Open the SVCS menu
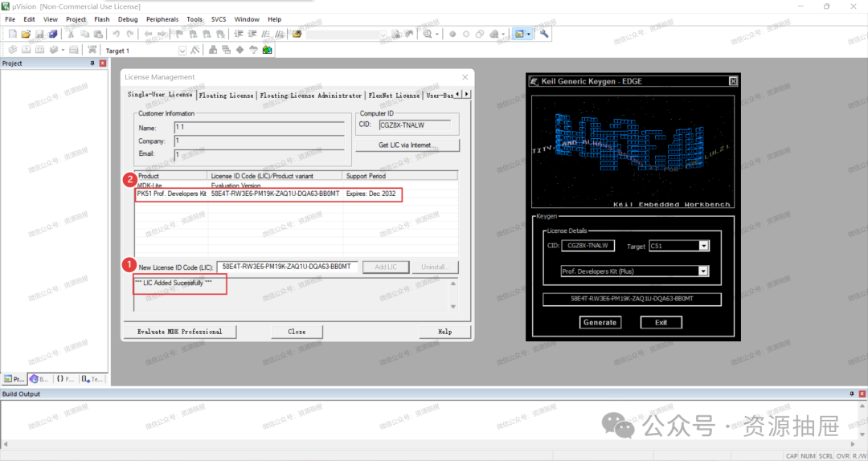 pyautogui.click(x=219, y=19)
